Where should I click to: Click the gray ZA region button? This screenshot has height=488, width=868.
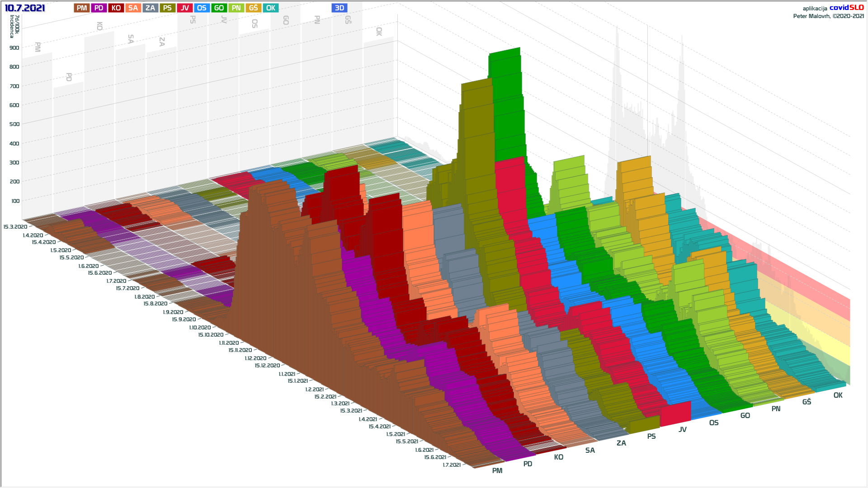tap(150, 8)
